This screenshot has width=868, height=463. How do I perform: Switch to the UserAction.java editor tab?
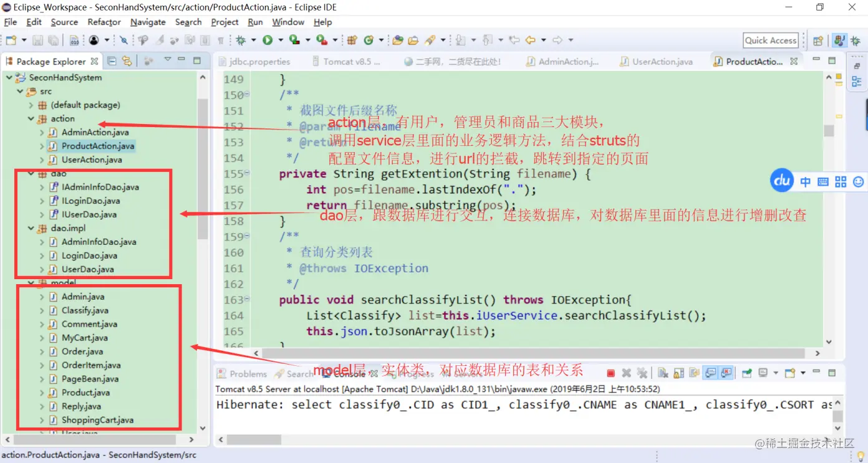pyautogui.click(x=657, y=62)
